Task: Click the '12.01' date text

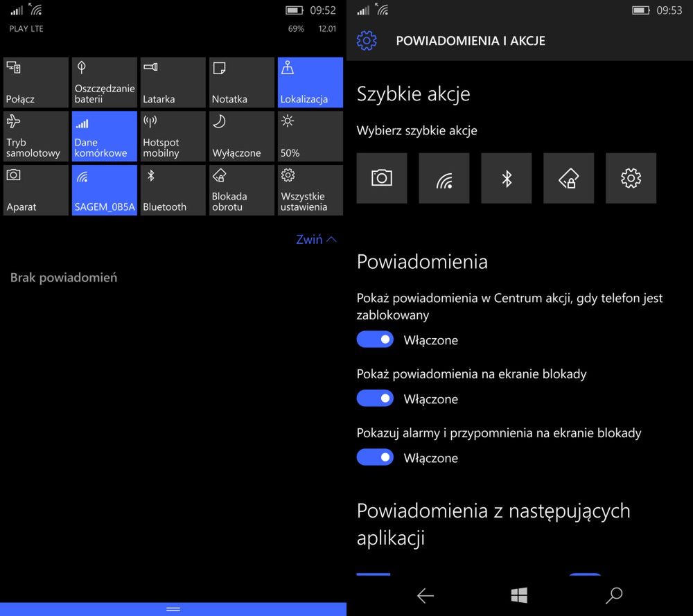Action: 327,28
